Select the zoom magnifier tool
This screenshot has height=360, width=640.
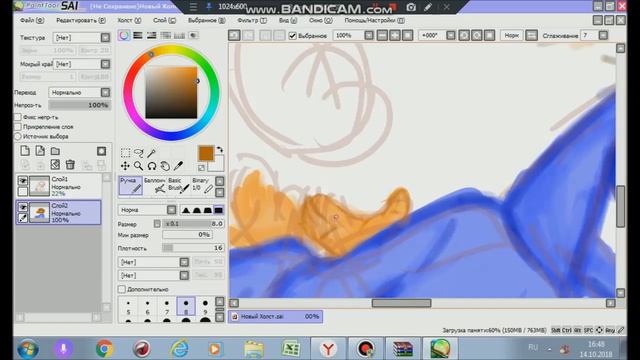pyautogui.click(x=138, y=166)
